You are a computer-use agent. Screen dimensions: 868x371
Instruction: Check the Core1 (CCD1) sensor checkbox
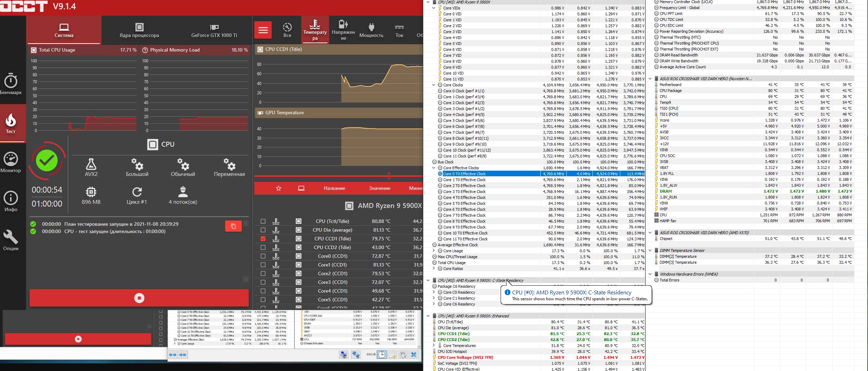point(263,265)
